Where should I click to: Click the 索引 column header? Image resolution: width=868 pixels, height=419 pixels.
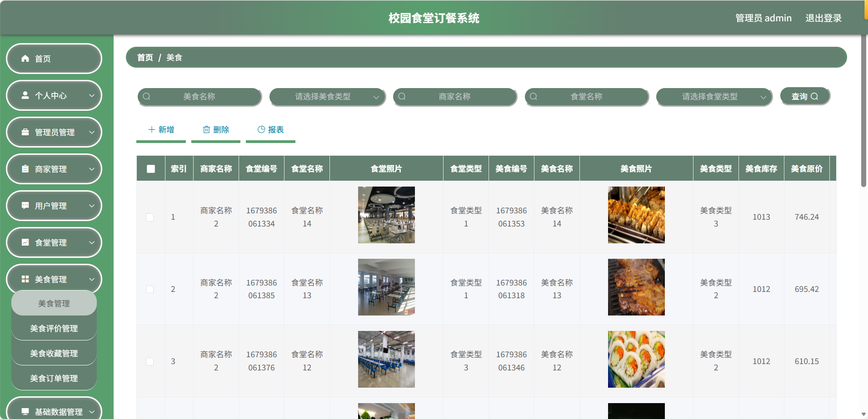pyautogui.click(x=179, y=168)
